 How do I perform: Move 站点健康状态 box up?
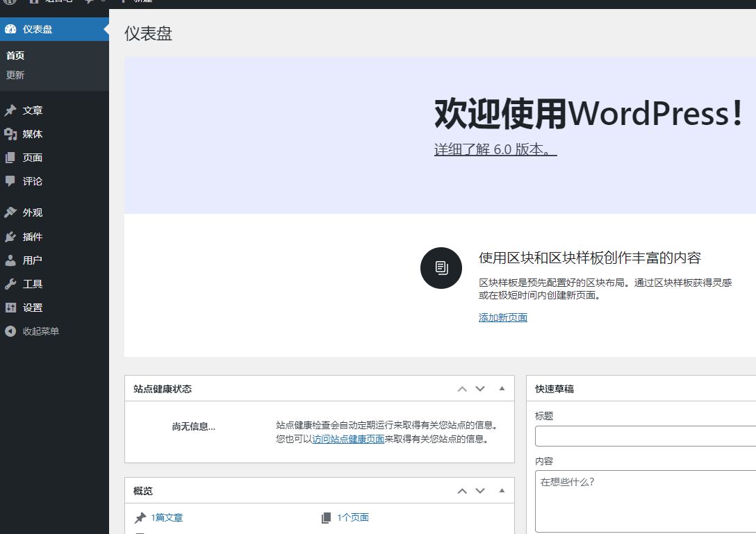(462, 389)
